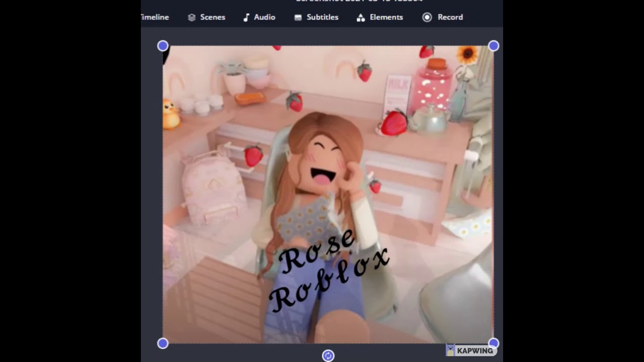644x362 pixels.
Task: Open the Audio tab
Action: (x=259, y=17)
